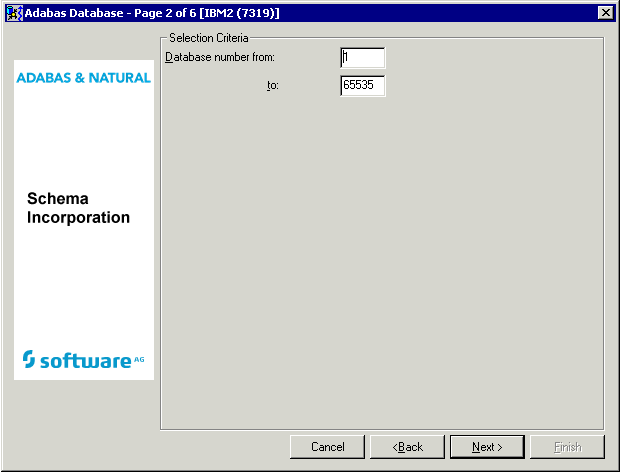This screenshot has height=473, width=621.
Task: Click the 'to:' label
Action: [x=272, y=86]
